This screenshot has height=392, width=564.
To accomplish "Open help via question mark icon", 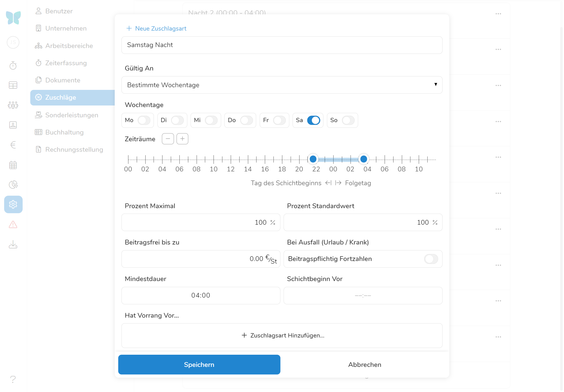I will click(x=13, y=380).
